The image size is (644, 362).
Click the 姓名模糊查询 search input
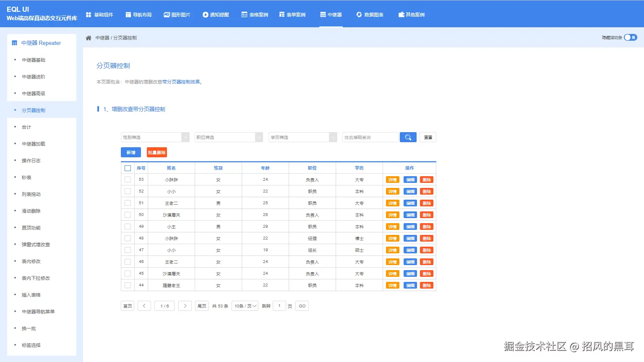[370, 137]
